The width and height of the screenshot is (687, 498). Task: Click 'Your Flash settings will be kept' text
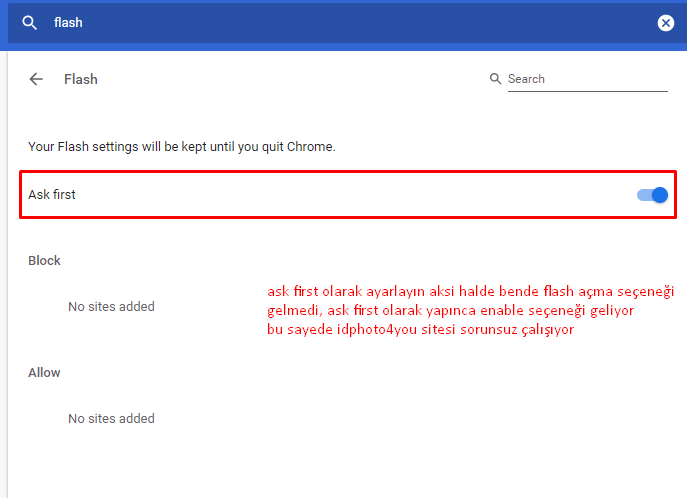coord(182,146)
